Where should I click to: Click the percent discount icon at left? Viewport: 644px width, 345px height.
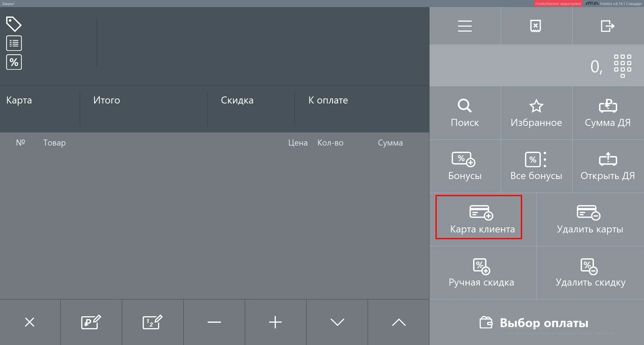coord(14,62)
